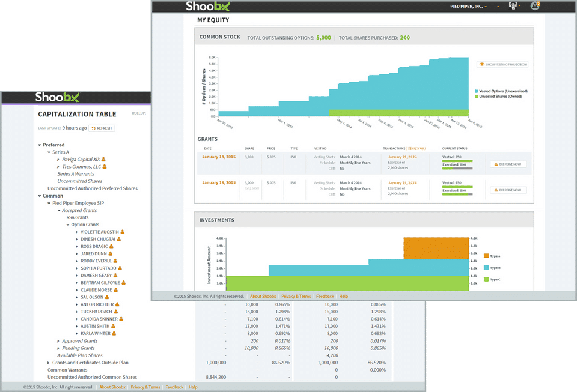Click the Shoobx logo in the My Equity window
The image size is (577, 392).
[207, 6]
